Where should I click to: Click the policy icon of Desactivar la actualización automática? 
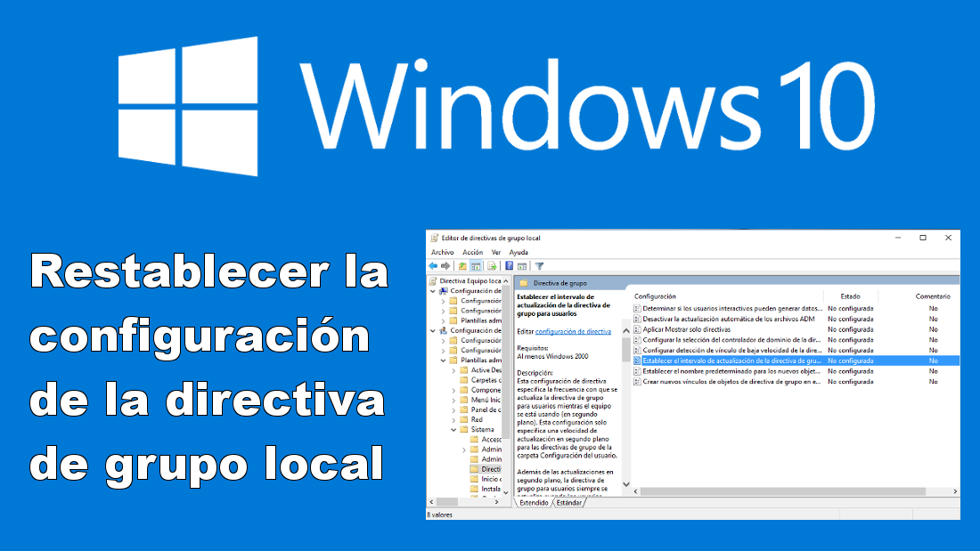point(638,320)
